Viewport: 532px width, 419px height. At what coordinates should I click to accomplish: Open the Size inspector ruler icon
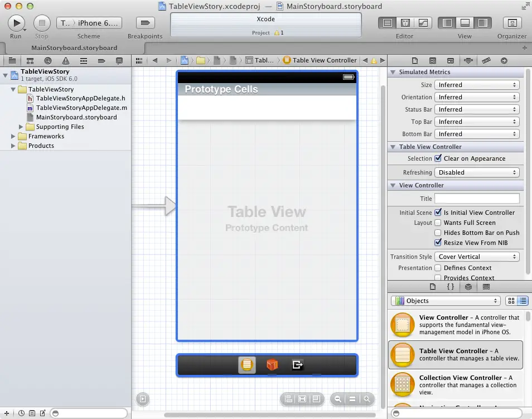coord(487,60)
